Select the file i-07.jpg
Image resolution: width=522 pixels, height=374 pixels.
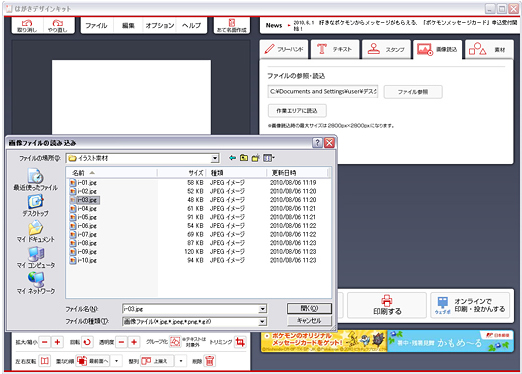pyautogui.click(x=83, y=234)
